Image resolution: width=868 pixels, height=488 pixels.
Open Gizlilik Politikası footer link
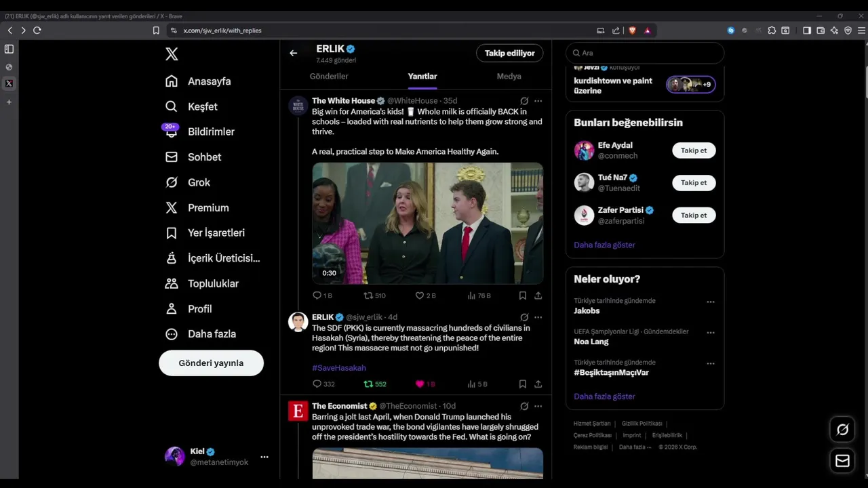tap(642, 424)
